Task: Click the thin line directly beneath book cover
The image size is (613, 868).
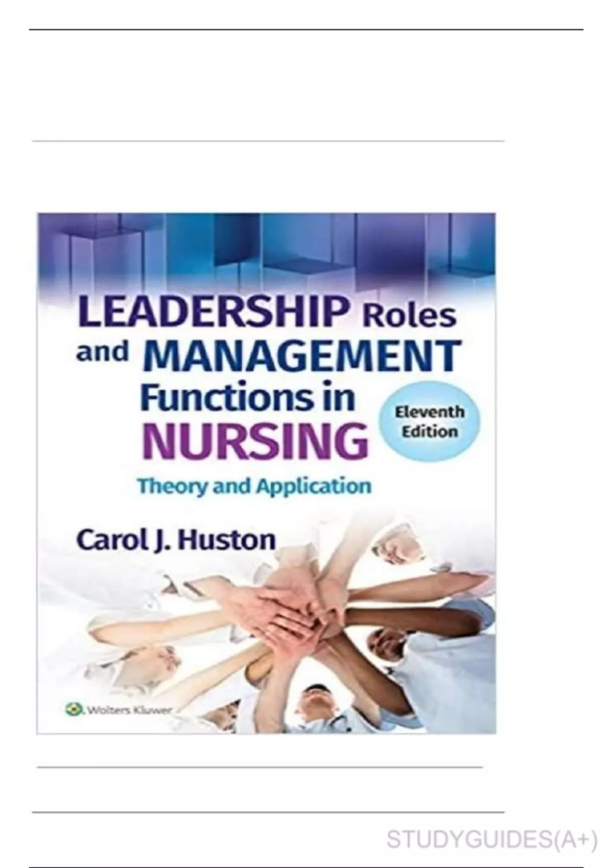Action: 260,767
